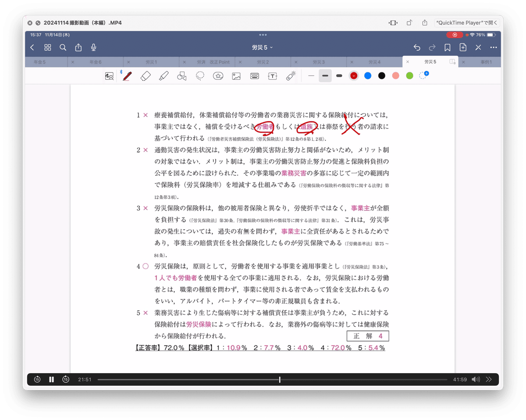Switch to the 労災2 tab
Viewport: 526px width, 420px height.
(263, 62)
